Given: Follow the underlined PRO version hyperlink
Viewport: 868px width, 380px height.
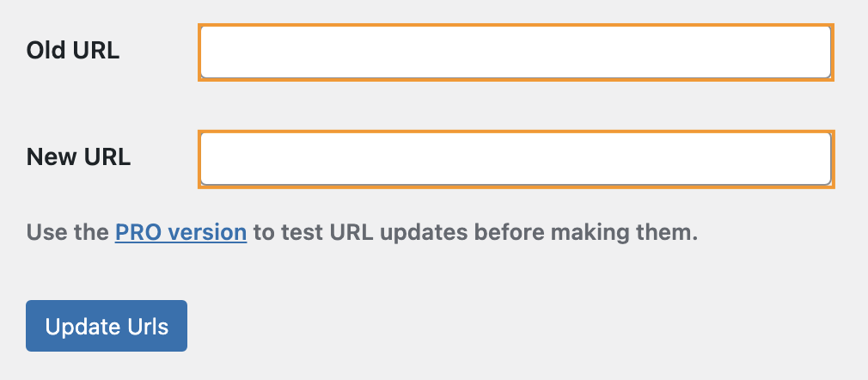Looking at the screenshot, I should click(x=181, y=232).
